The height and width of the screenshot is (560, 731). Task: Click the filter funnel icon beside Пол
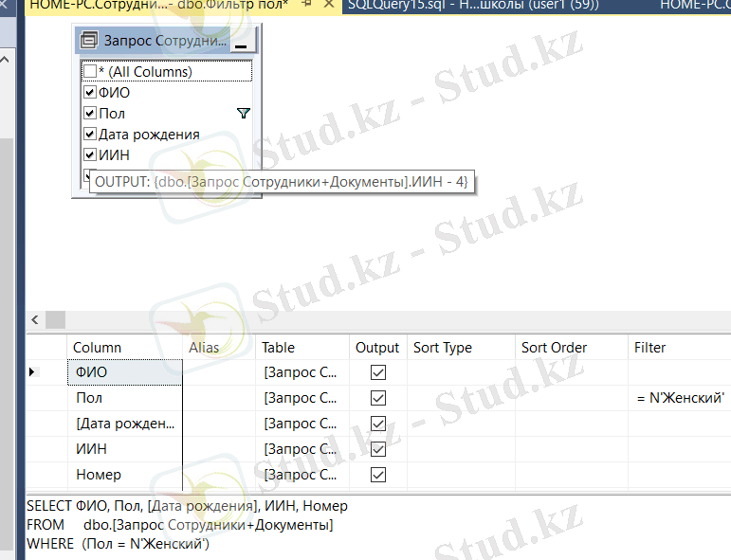(244, 113)
